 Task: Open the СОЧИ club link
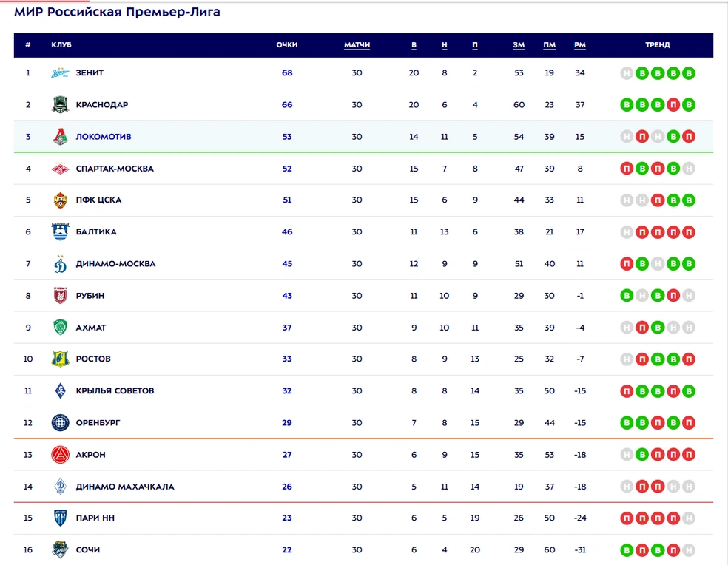point(88,549)
